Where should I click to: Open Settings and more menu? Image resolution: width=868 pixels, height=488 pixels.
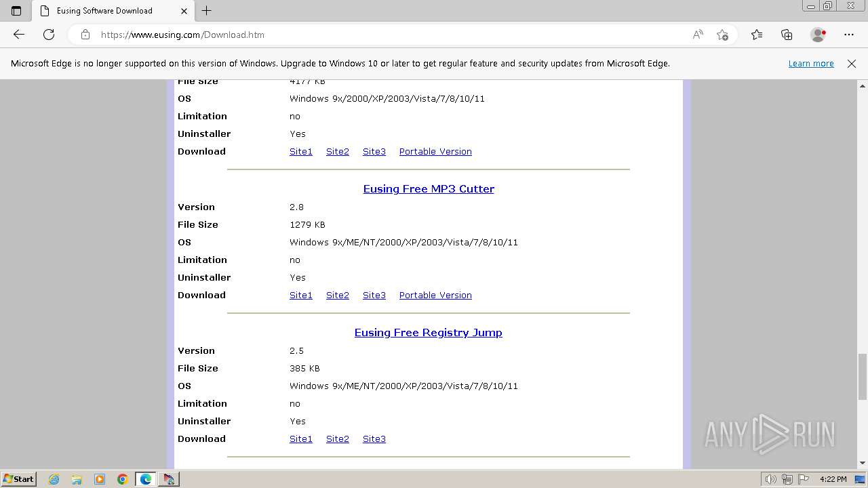pyautogui.click(x=849, y=35)
